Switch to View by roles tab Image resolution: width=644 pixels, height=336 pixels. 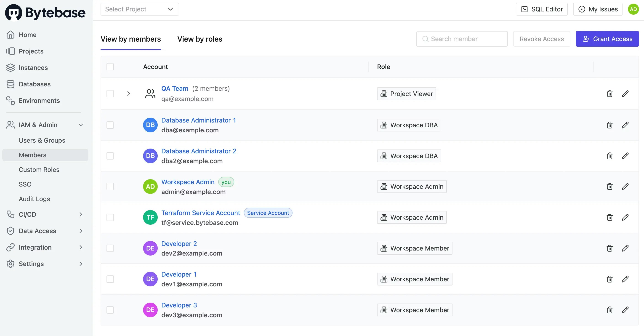(x=200, y=39)
